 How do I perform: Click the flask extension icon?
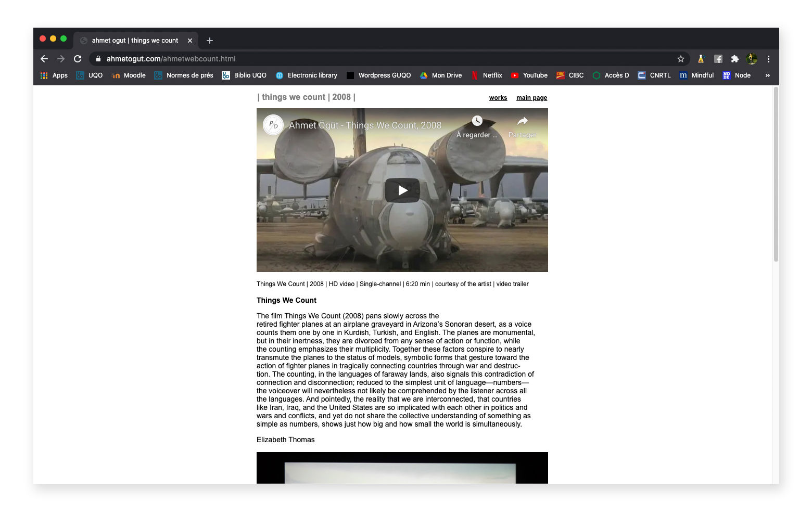click(701, 59)
